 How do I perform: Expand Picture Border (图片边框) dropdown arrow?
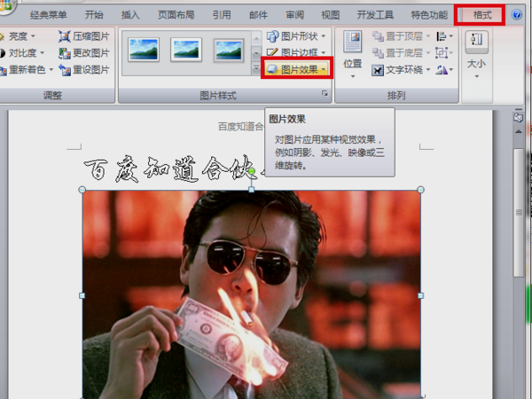[x=323, y=52]
